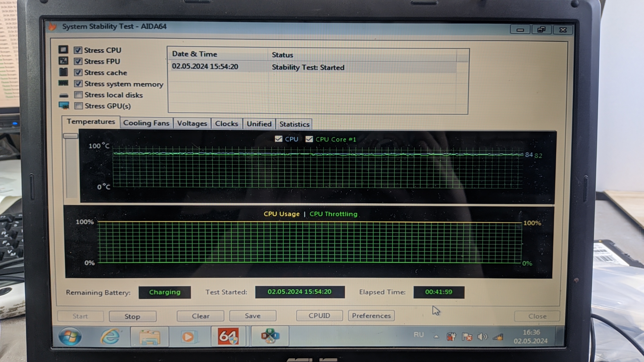This screenshot has height=362, width=644.
Task: Uncheck Stress system memory checkbox
Action: pyautogui.click(x=78, y=84)
